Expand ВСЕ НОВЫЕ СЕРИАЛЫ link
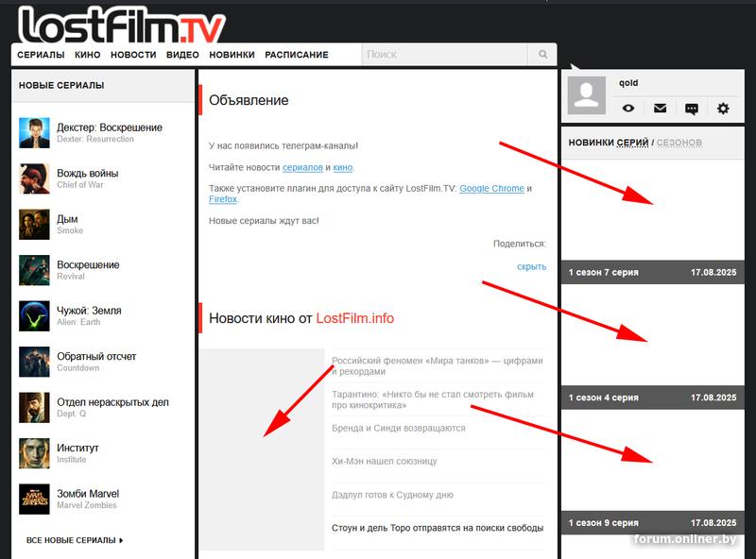Screen dimensions: 756x559 (x=75, y=541)
